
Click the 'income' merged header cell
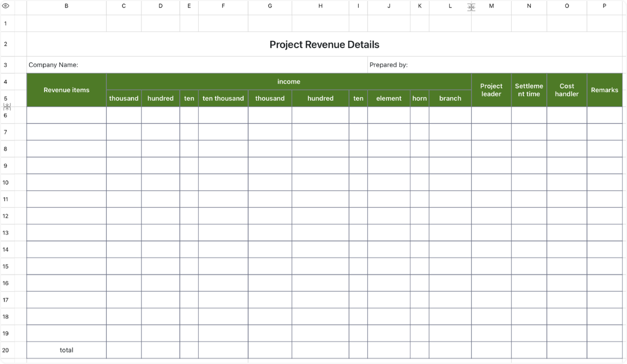(x=289, y=81)
